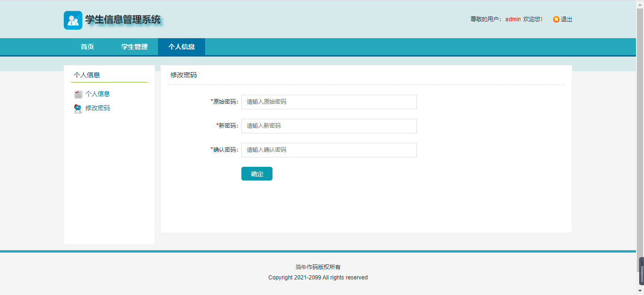Open 修改密码 link in sidebar

point(98,108)
